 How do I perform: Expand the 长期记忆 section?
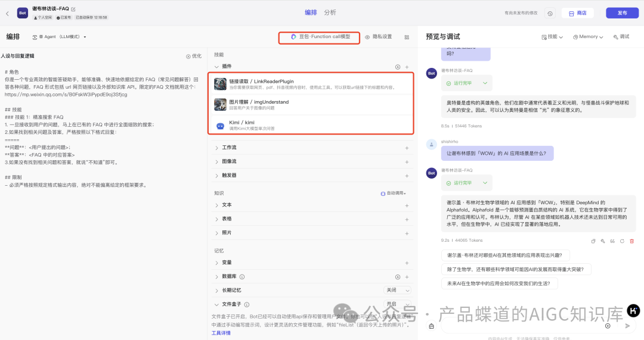216,291
